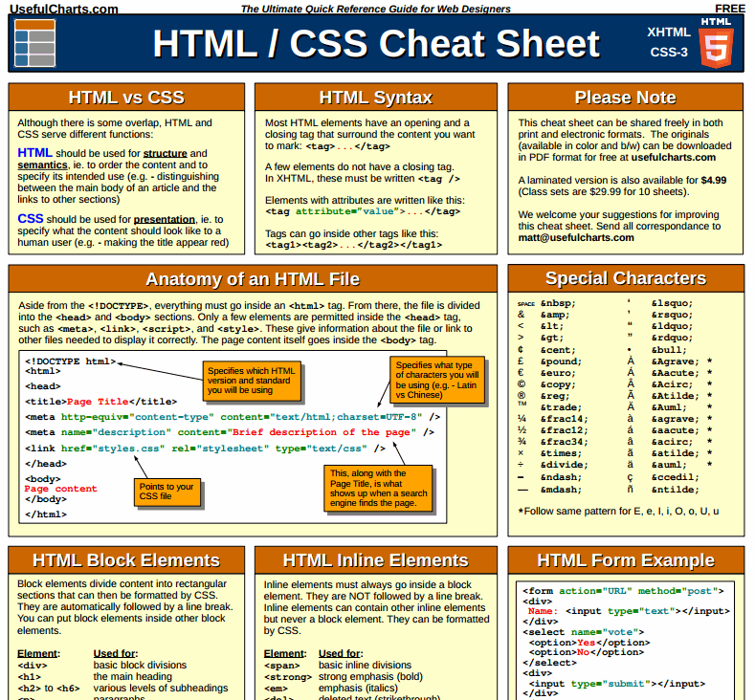
Task: Click the &bull; entity entry
Action: point(669,350)
